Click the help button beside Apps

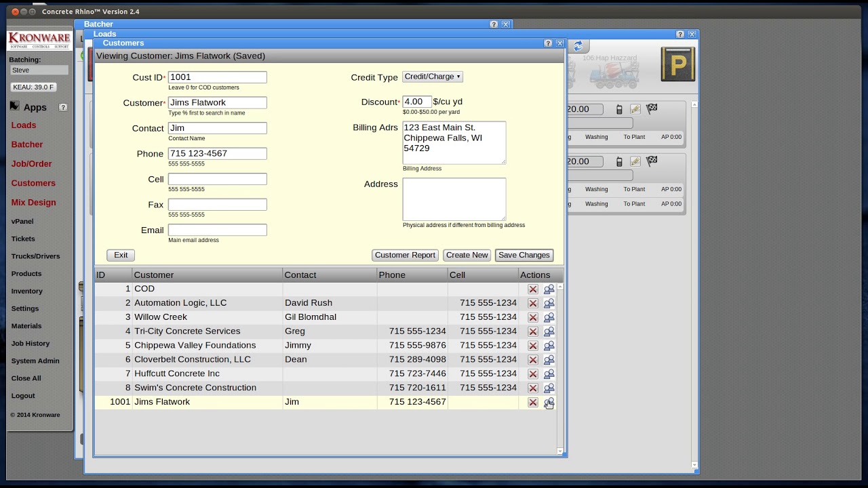(63, 107)
